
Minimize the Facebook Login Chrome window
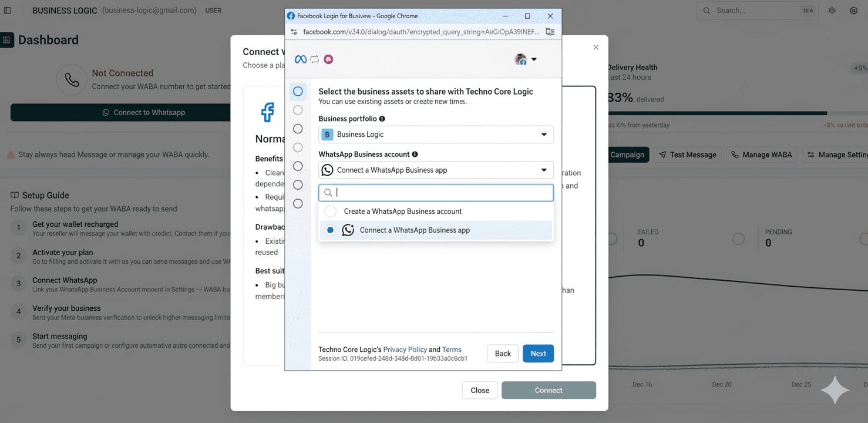point(504,16)
